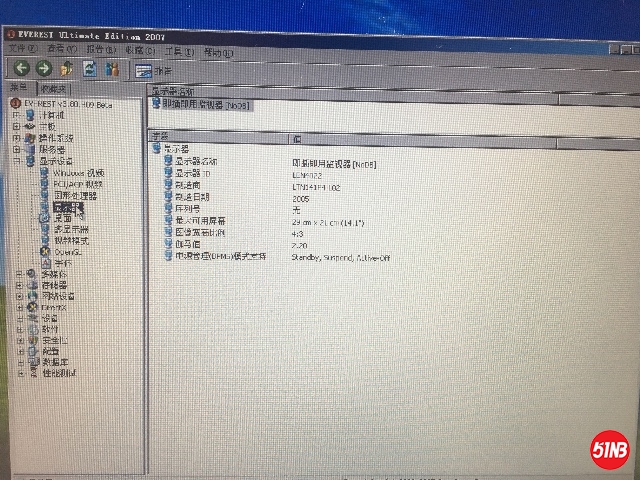
Task: Switch to the 收藏夹 favorites tab
Action: coord(54,89)
